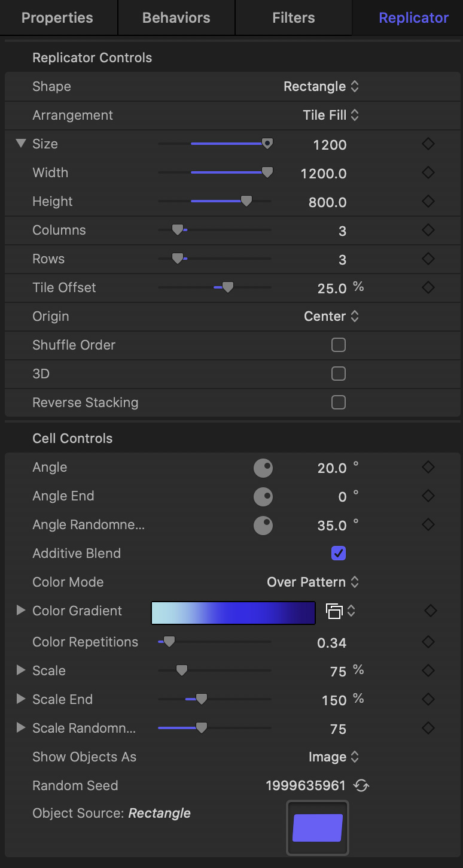This screenshot has width=463, height=868.
Task: Uncheck the Additive Blend checkbox
Action: click(339, 553)
